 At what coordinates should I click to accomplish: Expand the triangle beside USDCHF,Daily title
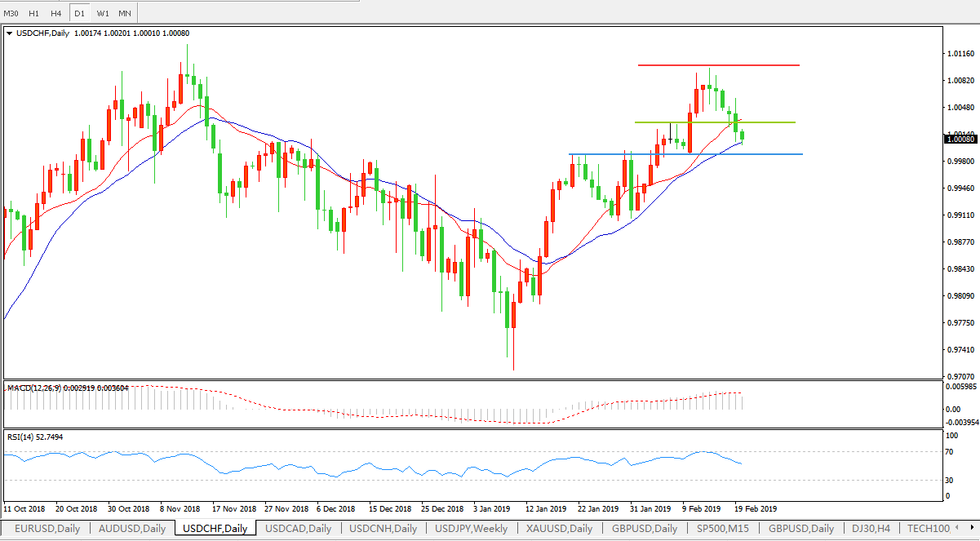coord(9,33)
